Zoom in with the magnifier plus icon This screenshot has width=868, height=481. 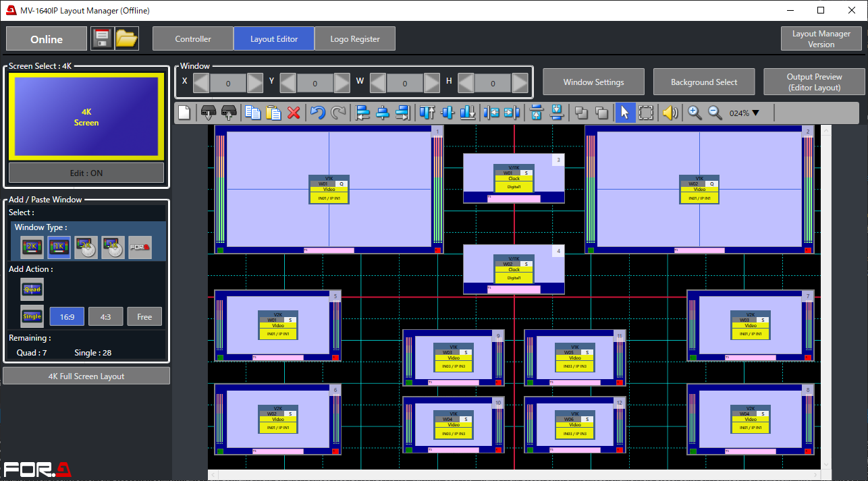pos(694,113)
